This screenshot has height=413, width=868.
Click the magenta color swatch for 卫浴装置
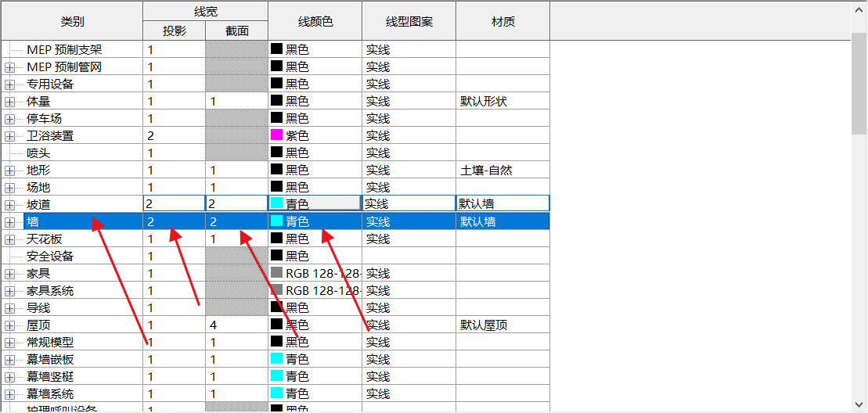[277, 135]
